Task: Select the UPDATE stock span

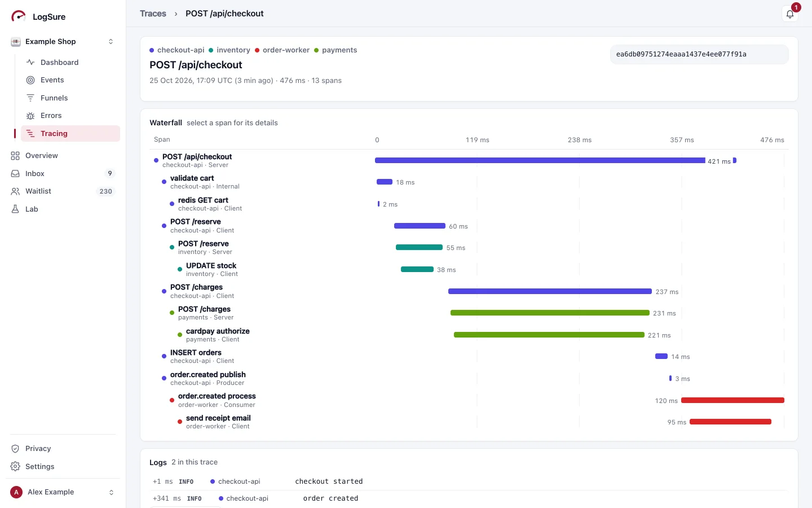Action: coord(469,270)
